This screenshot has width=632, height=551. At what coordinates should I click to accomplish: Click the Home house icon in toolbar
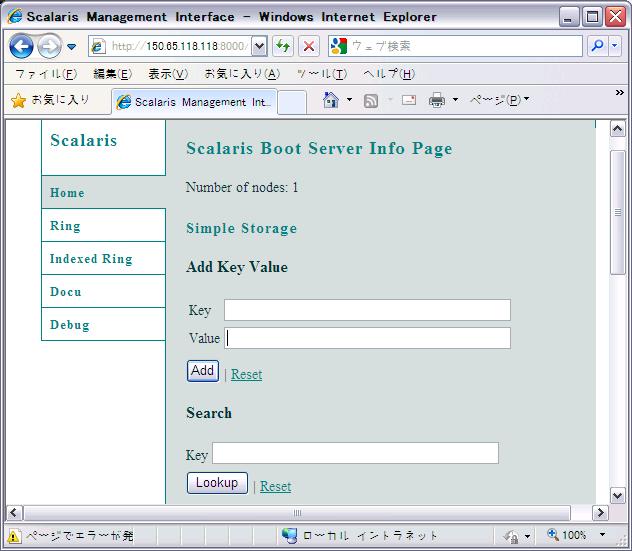coord(332,100)
